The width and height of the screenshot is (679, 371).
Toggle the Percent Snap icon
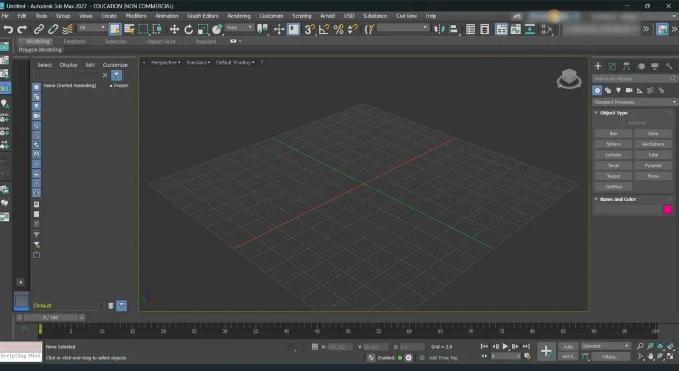[339, 29]
